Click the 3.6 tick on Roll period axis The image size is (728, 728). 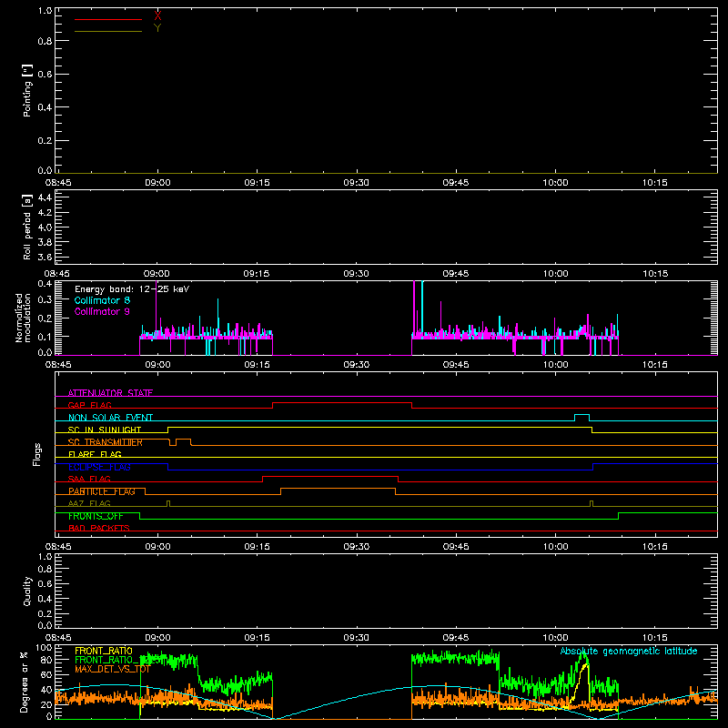45,257
